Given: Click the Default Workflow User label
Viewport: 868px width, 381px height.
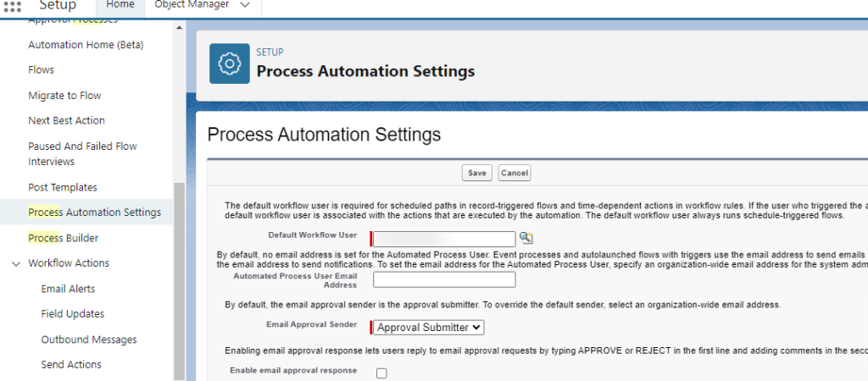Looking at the screenshot, I should (313, 235).
